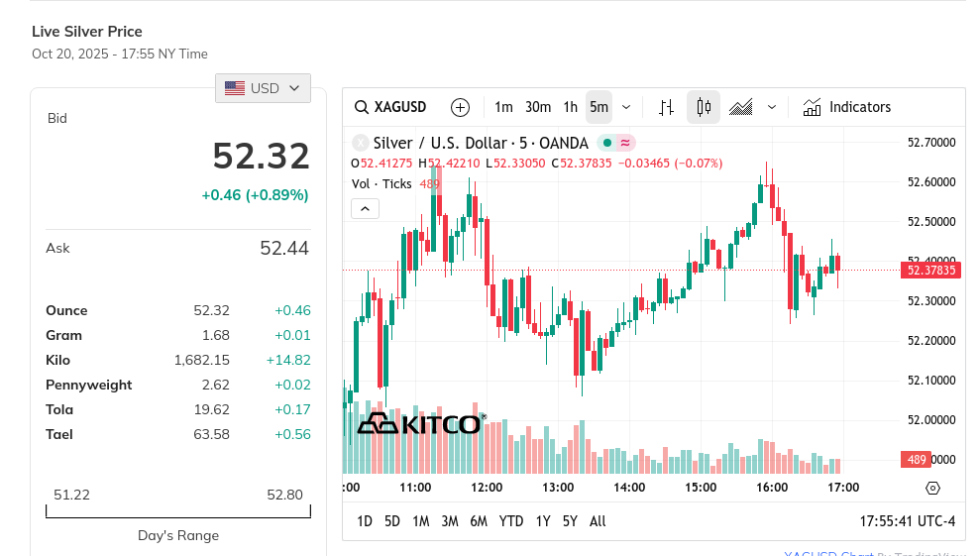Click the day's low value 51.22

point(72,495)
